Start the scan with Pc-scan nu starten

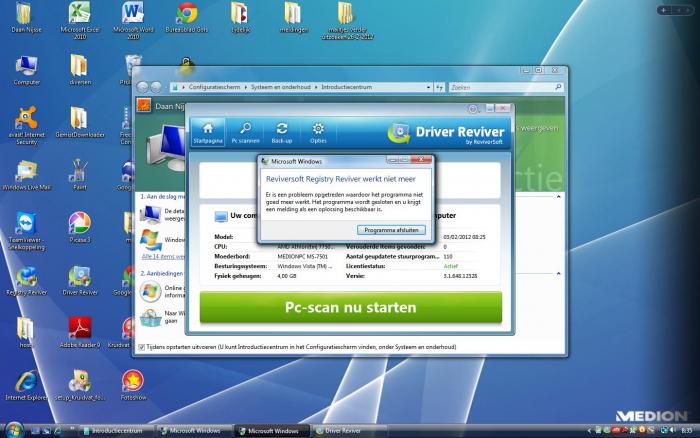350,307
